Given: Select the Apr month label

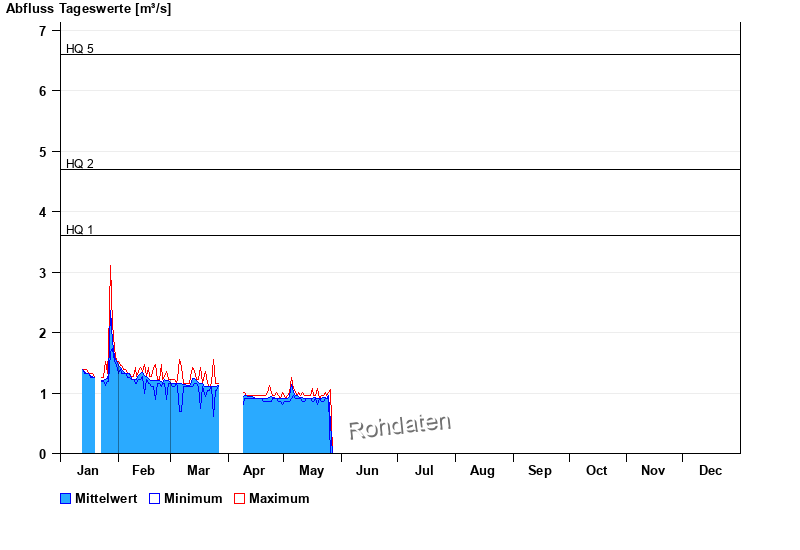Looking at the screenshot, I should click(254, 470).
